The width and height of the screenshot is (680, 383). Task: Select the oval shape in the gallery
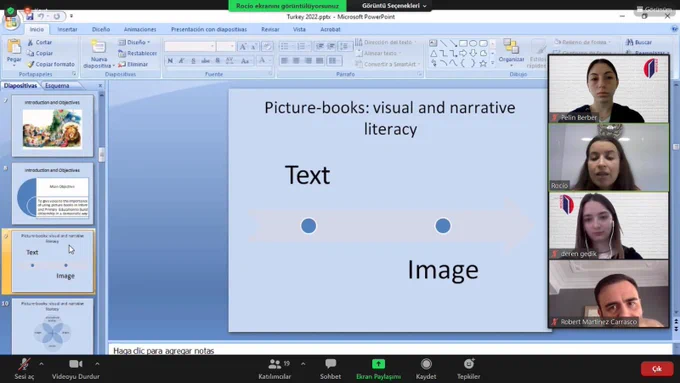473,43
